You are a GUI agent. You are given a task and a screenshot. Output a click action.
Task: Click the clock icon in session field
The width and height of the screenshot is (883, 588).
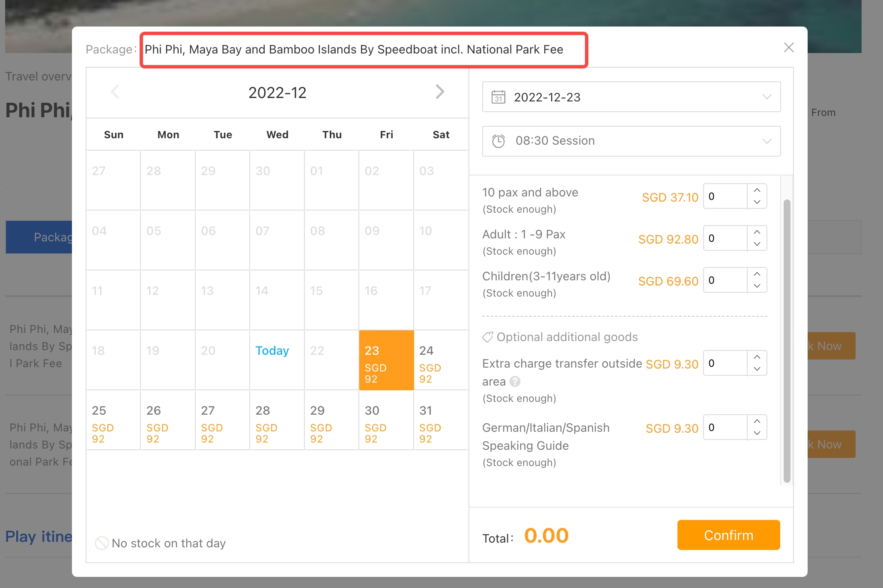tap(498, 141)
